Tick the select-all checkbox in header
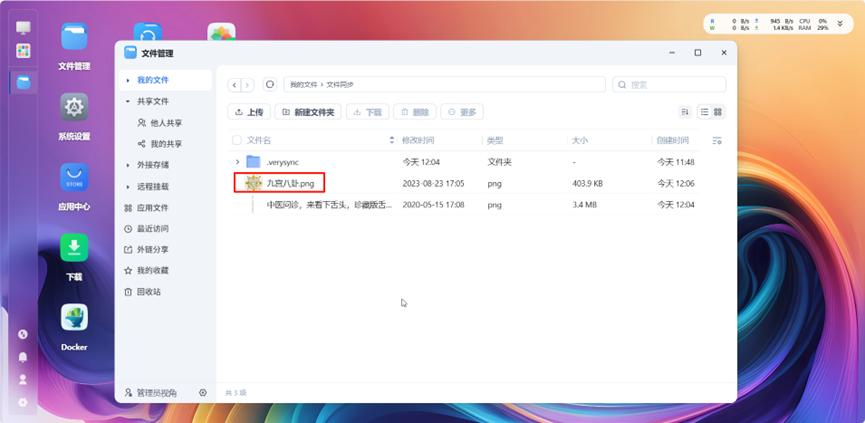 point(237,141)
